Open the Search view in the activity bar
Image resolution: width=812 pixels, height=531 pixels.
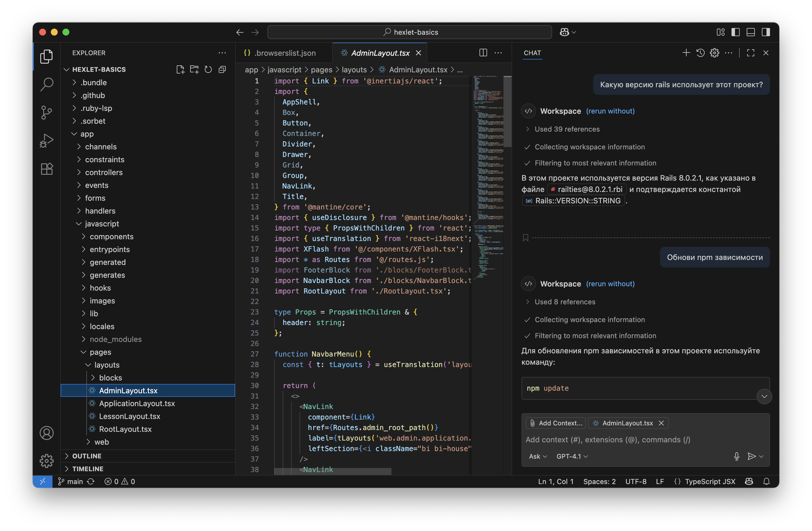[46, 84]
